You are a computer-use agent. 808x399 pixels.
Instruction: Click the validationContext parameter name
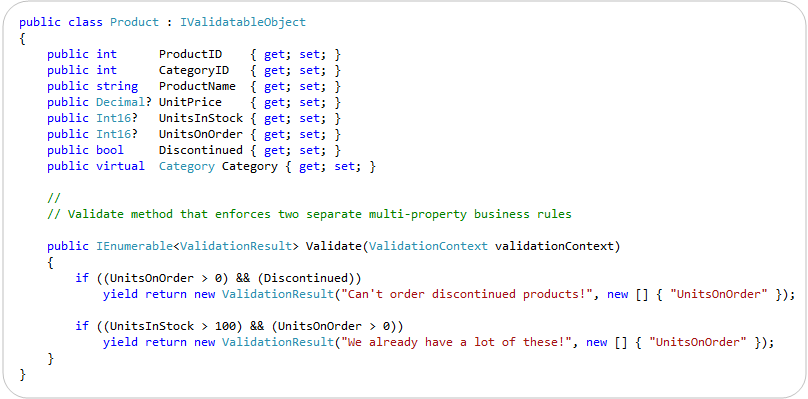coord(554,246)
